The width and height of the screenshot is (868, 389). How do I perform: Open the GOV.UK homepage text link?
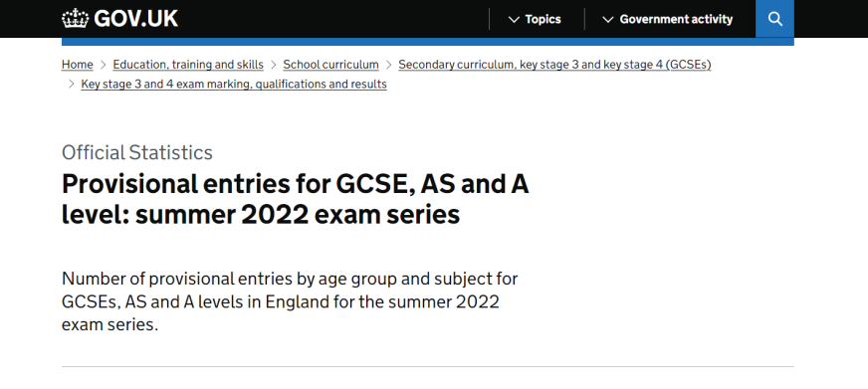pos(136,19)
